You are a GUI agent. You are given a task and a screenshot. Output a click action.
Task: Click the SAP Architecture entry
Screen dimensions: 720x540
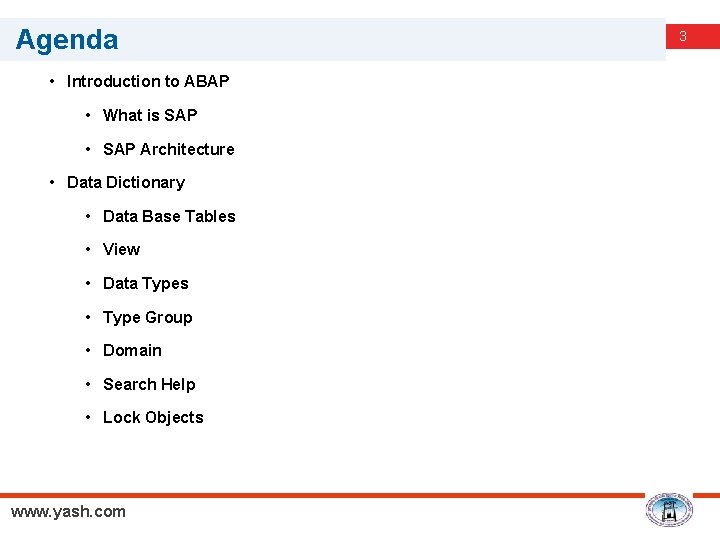[x=168, y=149]
